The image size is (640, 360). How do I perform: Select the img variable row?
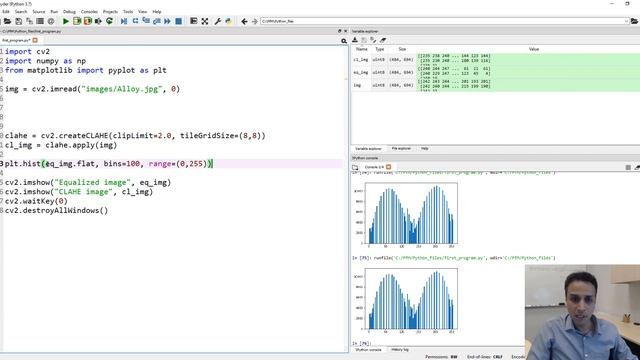496,85
